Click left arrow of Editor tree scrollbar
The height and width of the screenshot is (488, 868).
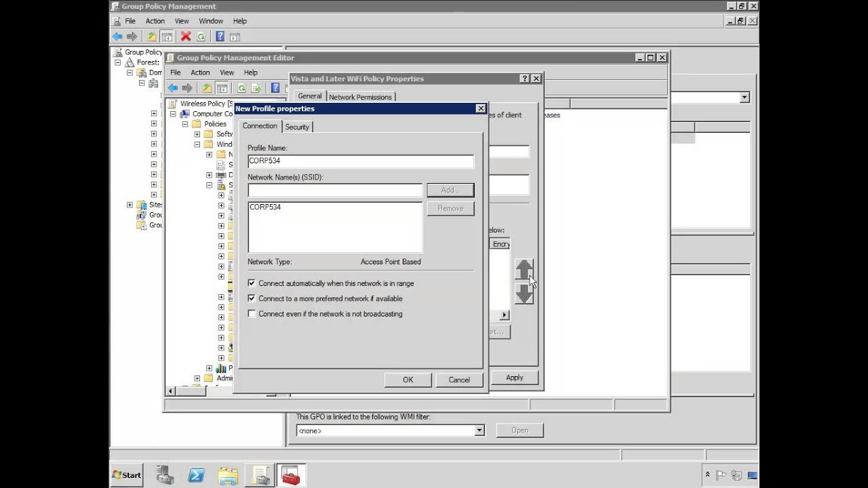pyautogui.click(x=171, y=391)
